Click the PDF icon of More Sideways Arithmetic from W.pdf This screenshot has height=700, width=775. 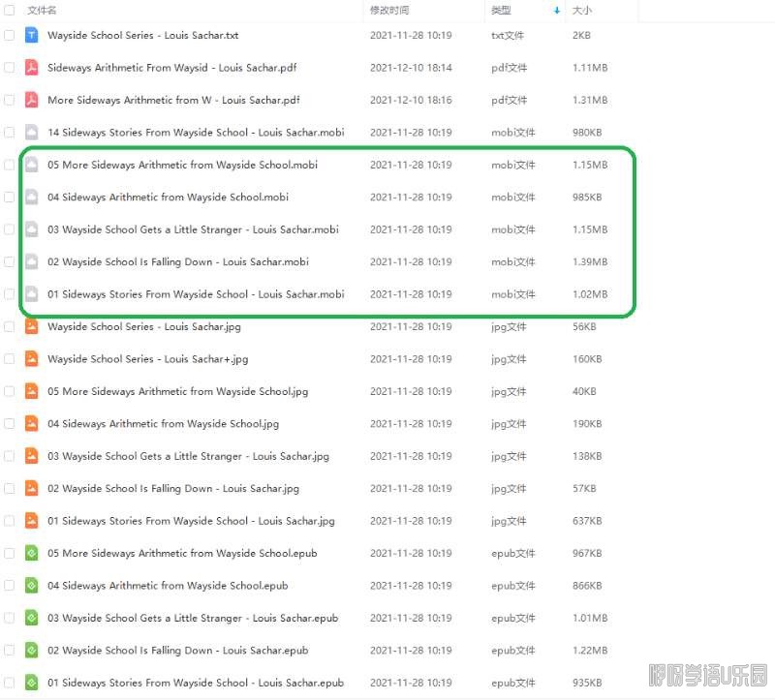click(x=32, y=101)
